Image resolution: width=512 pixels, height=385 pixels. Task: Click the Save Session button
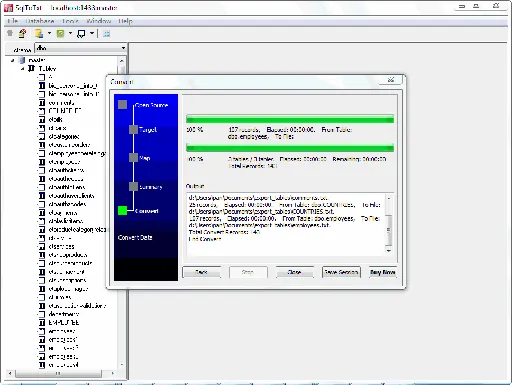click(341, 272)
